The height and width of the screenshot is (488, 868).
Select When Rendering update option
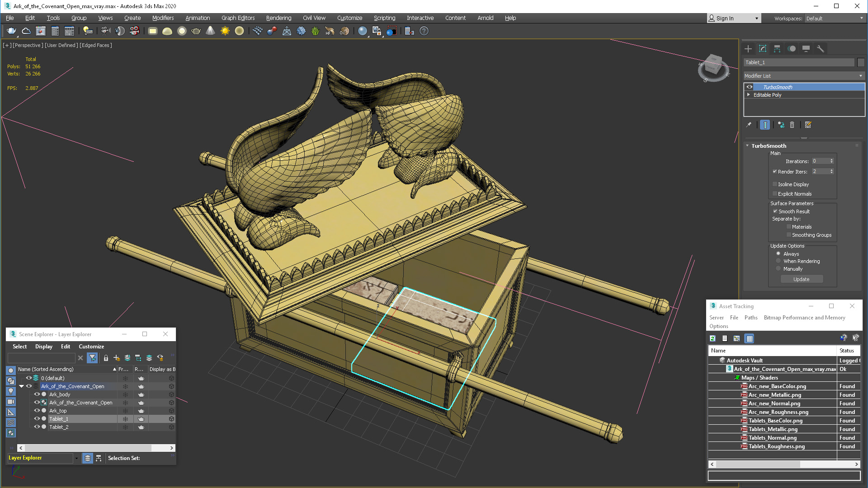[x=778, y=261]
